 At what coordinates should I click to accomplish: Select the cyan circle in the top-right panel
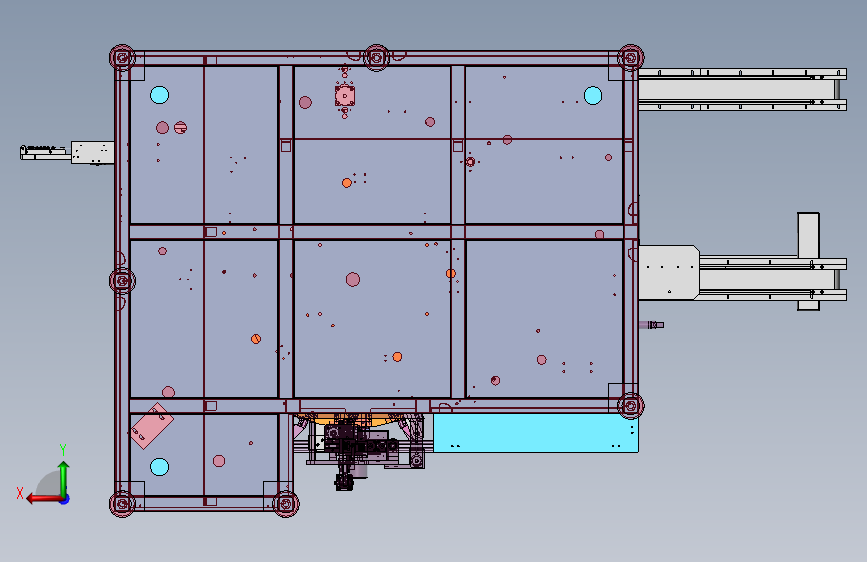tap(593, 95)
